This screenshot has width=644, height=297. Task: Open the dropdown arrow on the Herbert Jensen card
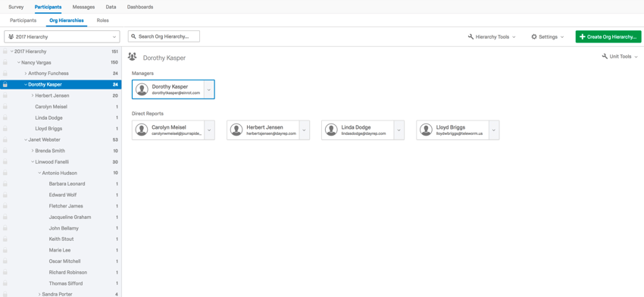point(304,130)
